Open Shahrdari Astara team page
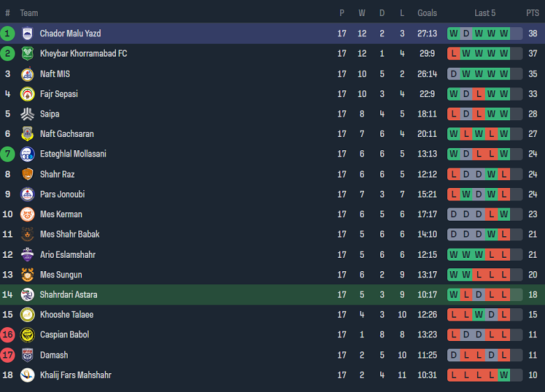Viewport: 545px width, 392px height. point(68,295)
